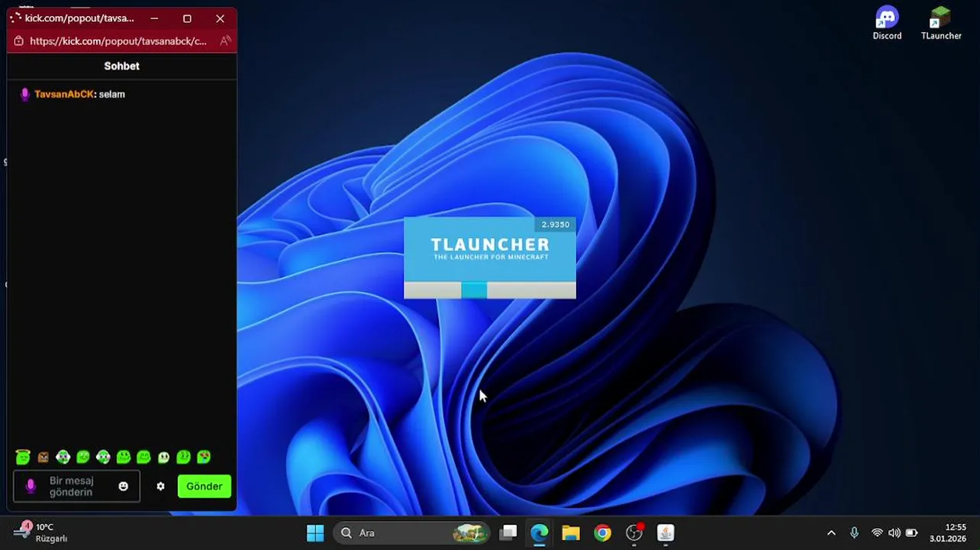Screen dimensions: 980x550
Task: Open File Explorer from taskbar
Action: [571, 533]
